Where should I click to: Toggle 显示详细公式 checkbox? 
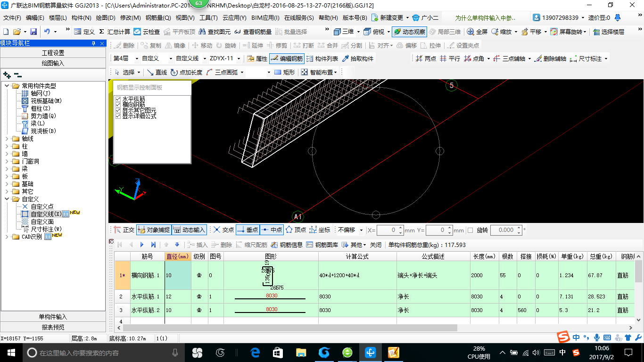(118, 116)
